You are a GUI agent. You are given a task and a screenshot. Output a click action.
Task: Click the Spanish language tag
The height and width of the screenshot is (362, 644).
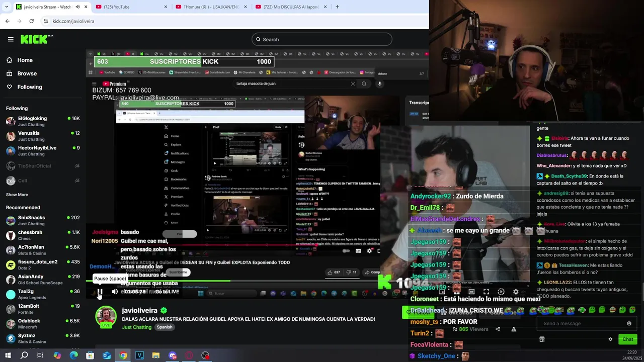(165, 327)
